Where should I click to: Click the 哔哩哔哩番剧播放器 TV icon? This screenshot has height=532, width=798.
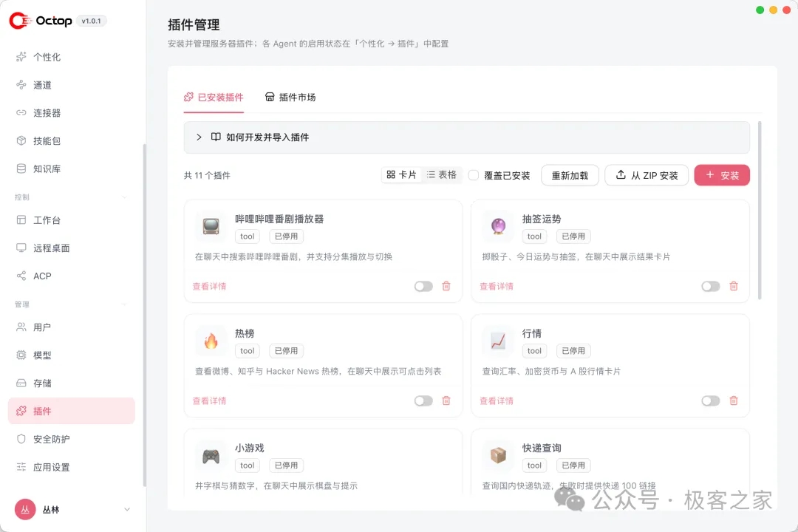click(x=211, y=226)
